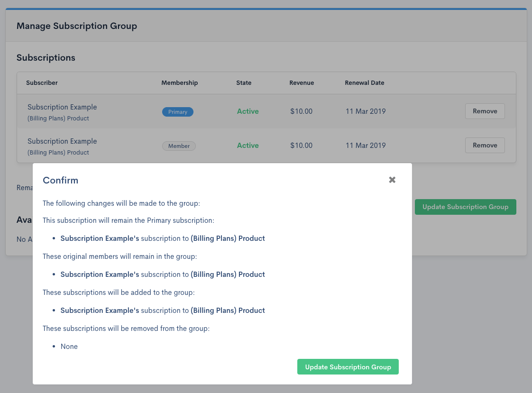This screenshot has height=393, width=532.
Task: Click the Update Subscription Group button behind the dialog
Action: [465, 207]
